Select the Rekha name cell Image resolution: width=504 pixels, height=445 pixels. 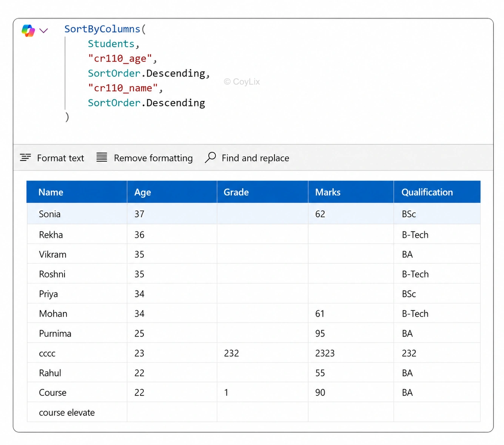(x=77, y=234)
